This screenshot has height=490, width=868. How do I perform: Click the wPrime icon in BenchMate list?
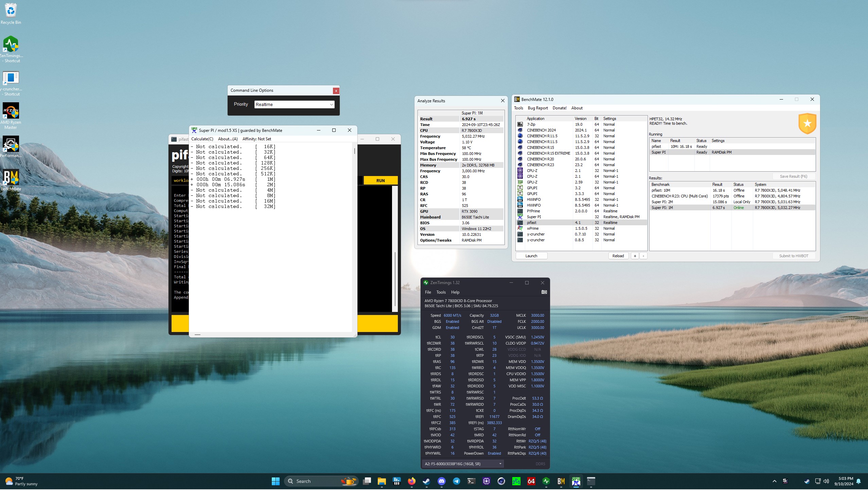[520, 229]
